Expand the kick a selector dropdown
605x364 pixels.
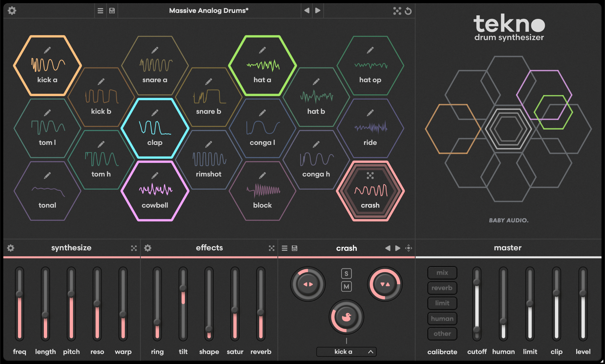(x=346, y=352)
